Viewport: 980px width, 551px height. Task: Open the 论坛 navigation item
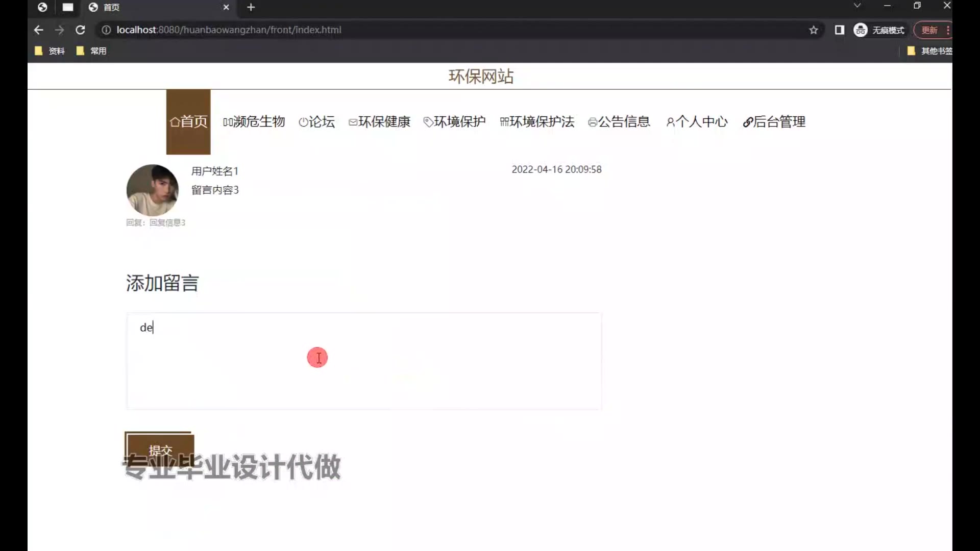(x=316, y=122)
